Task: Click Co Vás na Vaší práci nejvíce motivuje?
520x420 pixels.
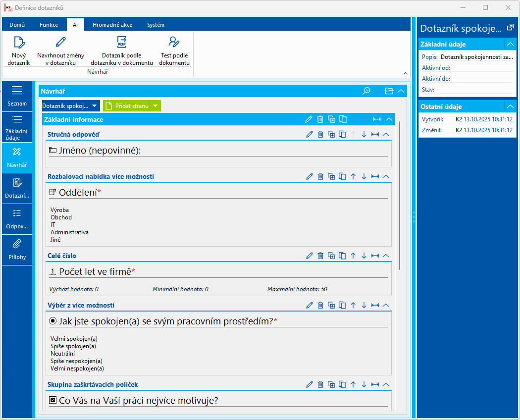Action: coord(139,401)
